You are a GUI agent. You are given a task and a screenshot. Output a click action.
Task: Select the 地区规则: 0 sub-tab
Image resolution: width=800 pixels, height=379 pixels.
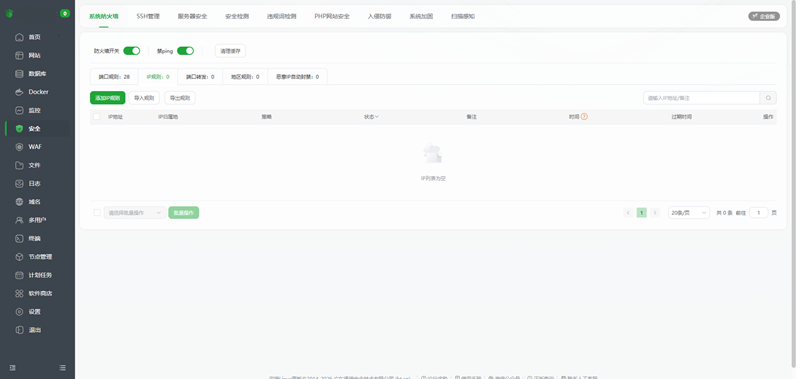click(245, 77)
